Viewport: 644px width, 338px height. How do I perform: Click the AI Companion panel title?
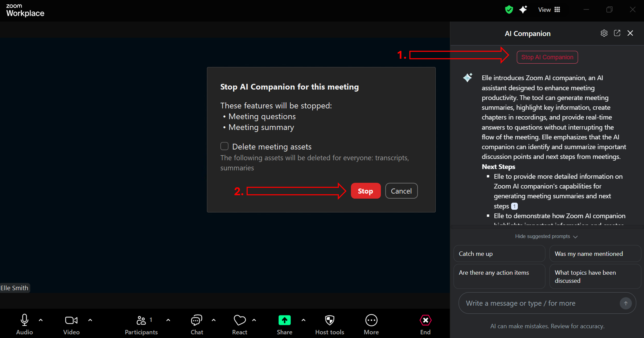click(x=527, y=34)
